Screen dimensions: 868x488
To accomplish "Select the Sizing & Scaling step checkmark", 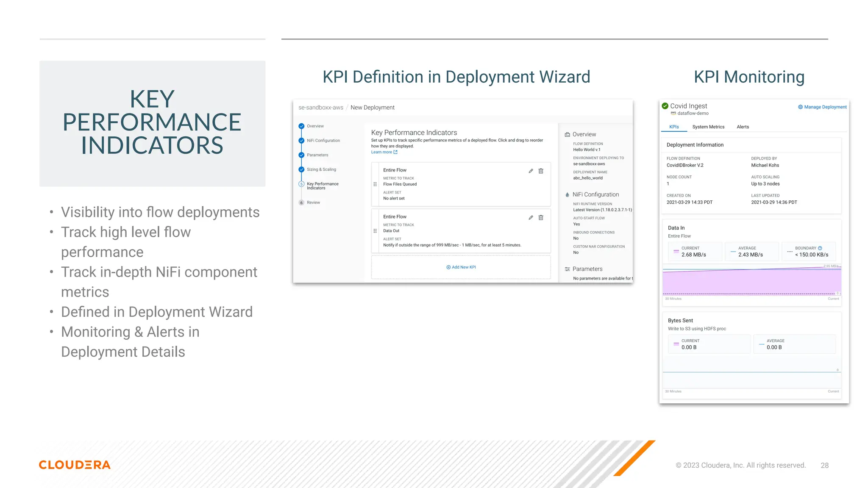I will coord(301,169).
